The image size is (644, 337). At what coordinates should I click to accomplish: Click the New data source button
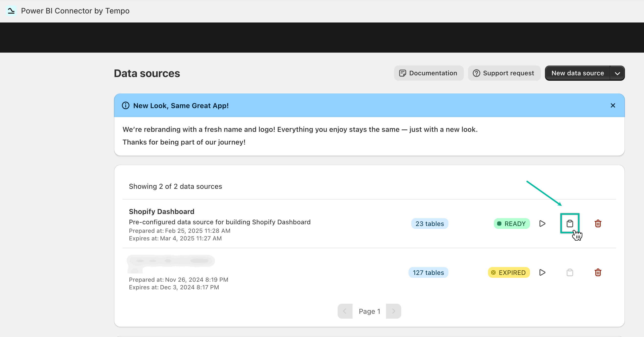(x=577, y=73)
